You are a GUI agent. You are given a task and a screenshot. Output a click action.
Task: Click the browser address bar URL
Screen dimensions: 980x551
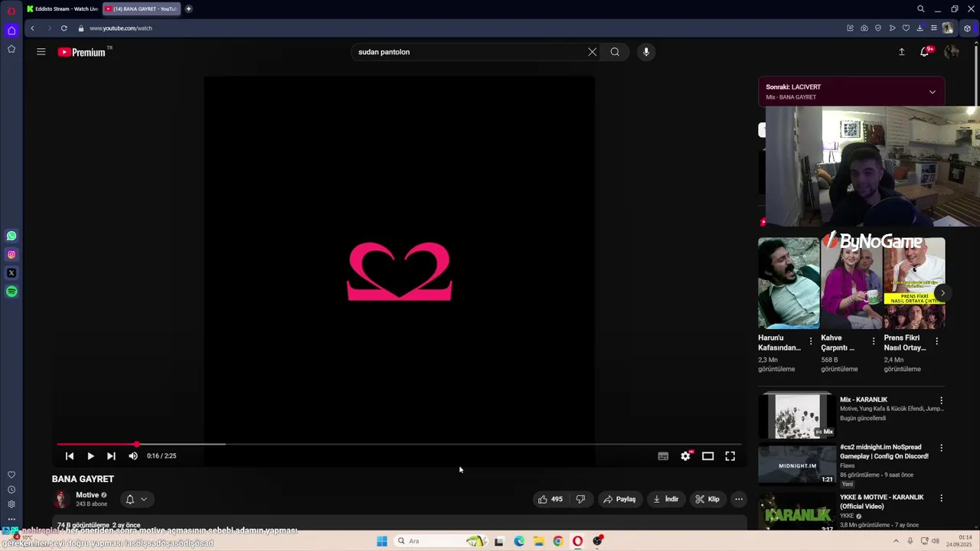coord(121,28)
